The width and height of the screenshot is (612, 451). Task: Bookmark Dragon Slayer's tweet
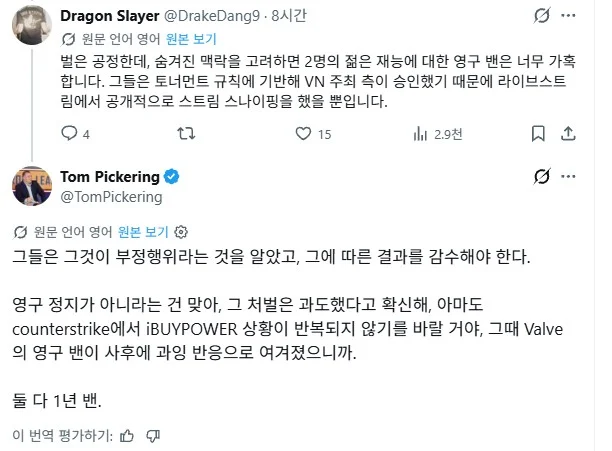(x=538, y=134)
